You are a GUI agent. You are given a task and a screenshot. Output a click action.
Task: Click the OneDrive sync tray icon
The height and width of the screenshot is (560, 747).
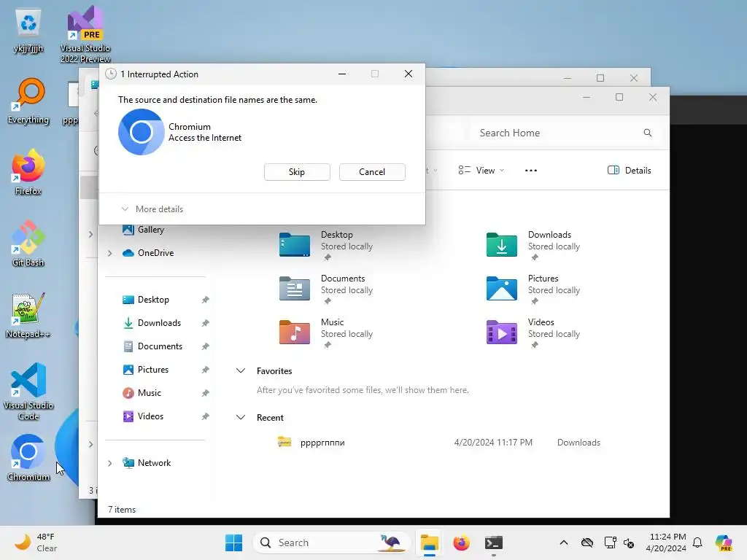point(587,542)
